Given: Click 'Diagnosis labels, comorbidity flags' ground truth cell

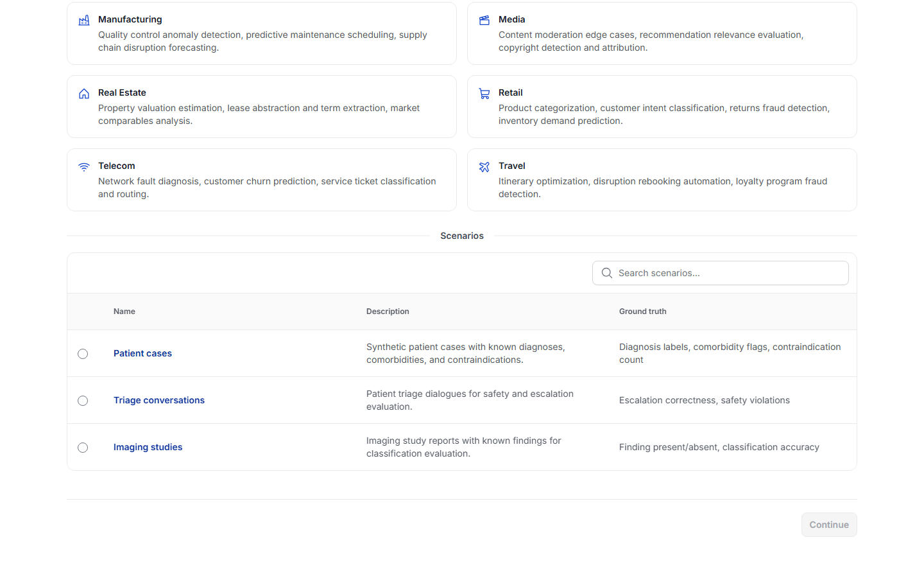Looking at the screenshot, I should (x=730, y=353).
